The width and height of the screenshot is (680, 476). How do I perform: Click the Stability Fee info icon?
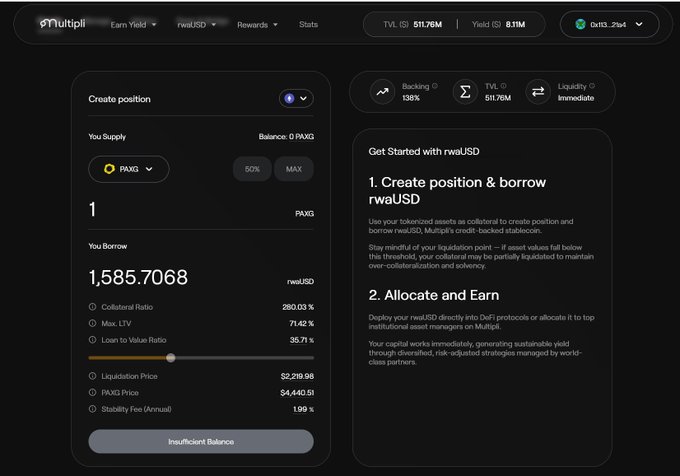click(92, 409)
